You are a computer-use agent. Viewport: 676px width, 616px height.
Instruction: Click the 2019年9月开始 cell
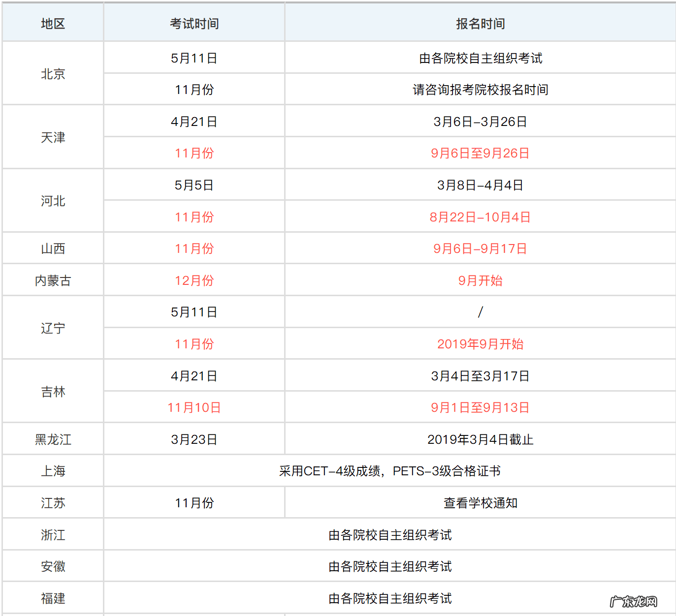480,344
